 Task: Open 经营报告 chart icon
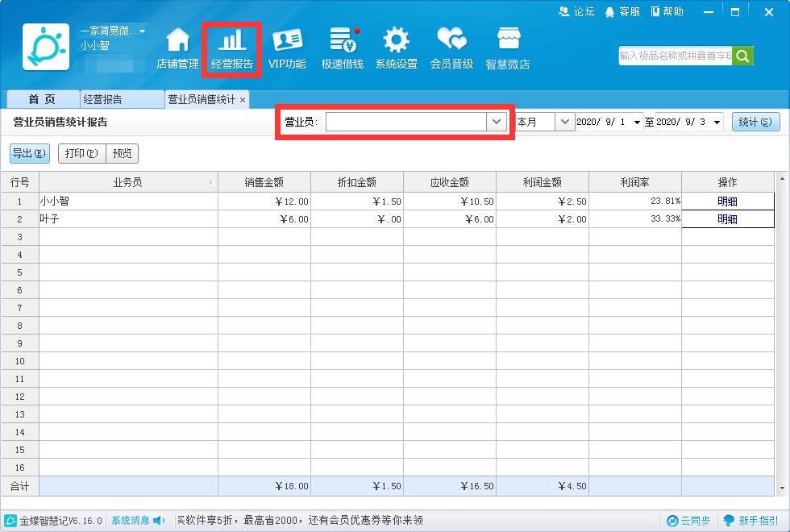tap(232, 48)
